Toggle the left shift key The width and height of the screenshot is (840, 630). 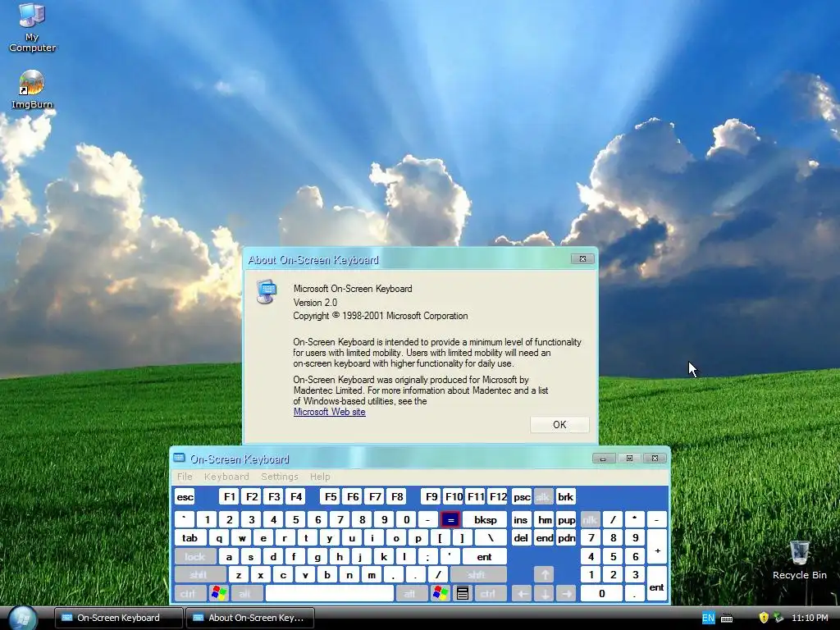pyautogui.click(x=199, y=575)
